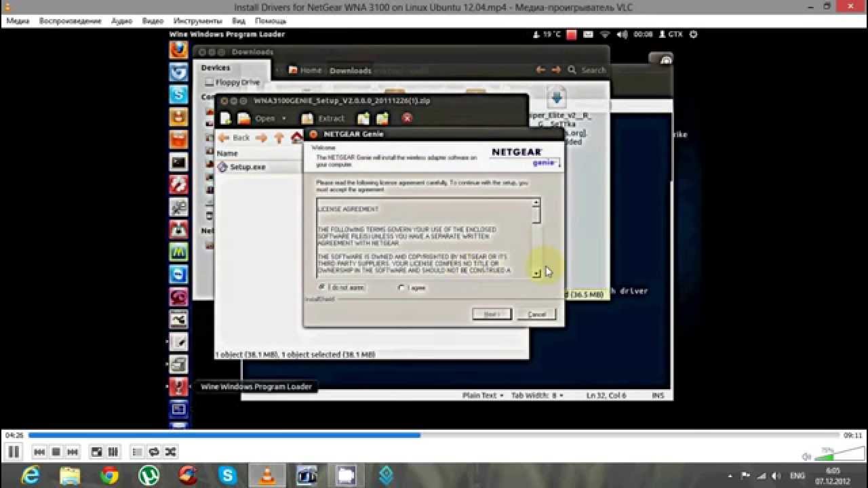The image size is (868, 488).
Task: Open Google Chrome from Windows taskbar
Action: pyautogui.click(x=109, y=476)
